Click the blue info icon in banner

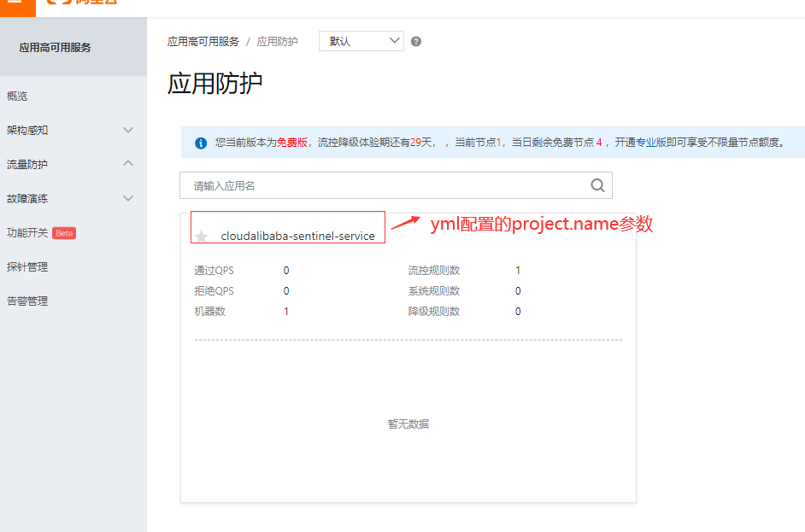click(x=201, y=143)
